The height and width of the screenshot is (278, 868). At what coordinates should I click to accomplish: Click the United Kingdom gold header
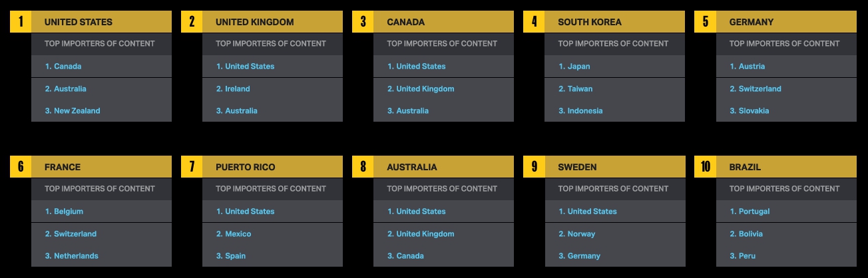coord(272,22)
